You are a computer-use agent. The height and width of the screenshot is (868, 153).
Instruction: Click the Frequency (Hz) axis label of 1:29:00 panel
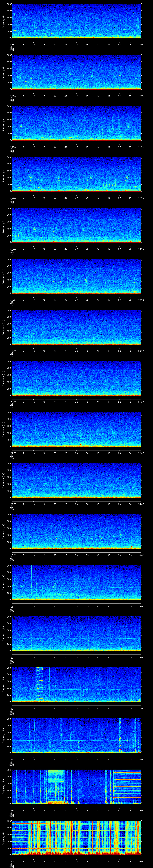pyautogui.click(x=3, y=838)
